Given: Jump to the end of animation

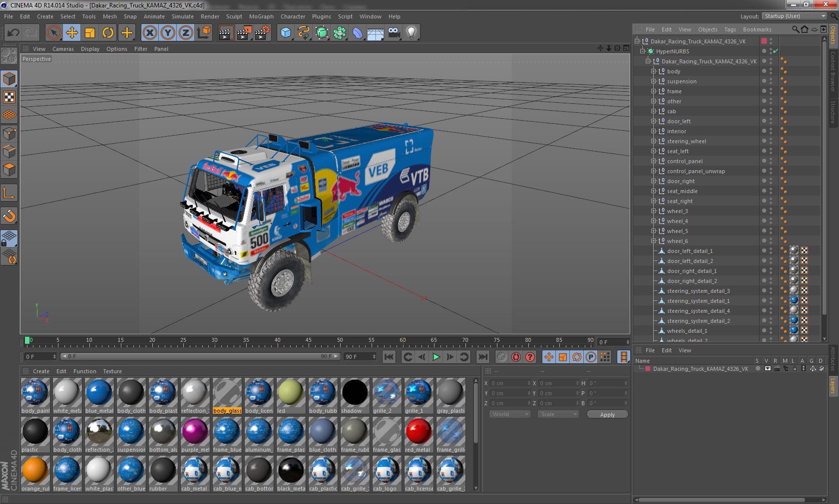Looking at the screenshot, I should (482, 357).
